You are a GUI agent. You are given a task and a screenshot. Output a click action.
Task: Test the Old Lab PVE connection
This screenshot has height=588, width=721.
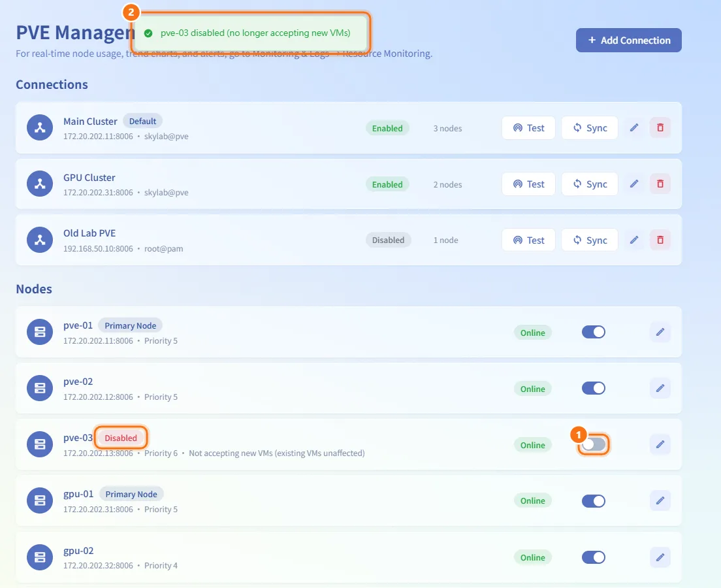528,240
